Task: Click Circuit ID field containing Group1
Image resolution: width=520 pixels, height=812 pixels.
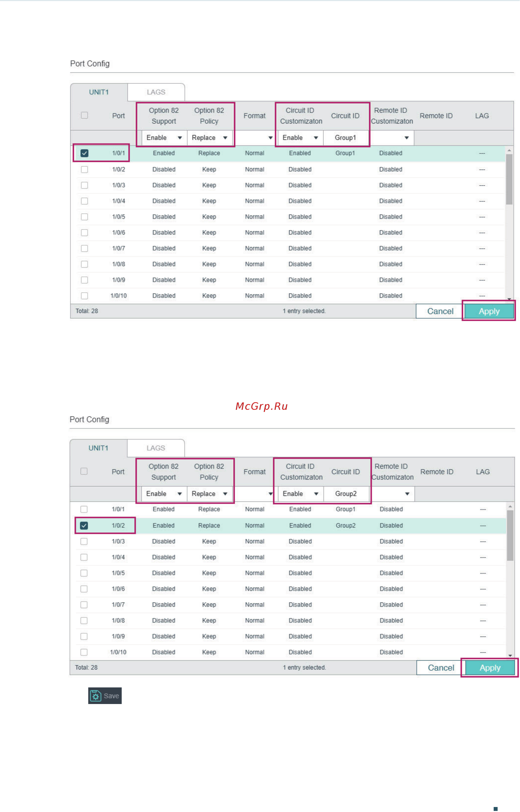Action: click(x=346, y=138)
